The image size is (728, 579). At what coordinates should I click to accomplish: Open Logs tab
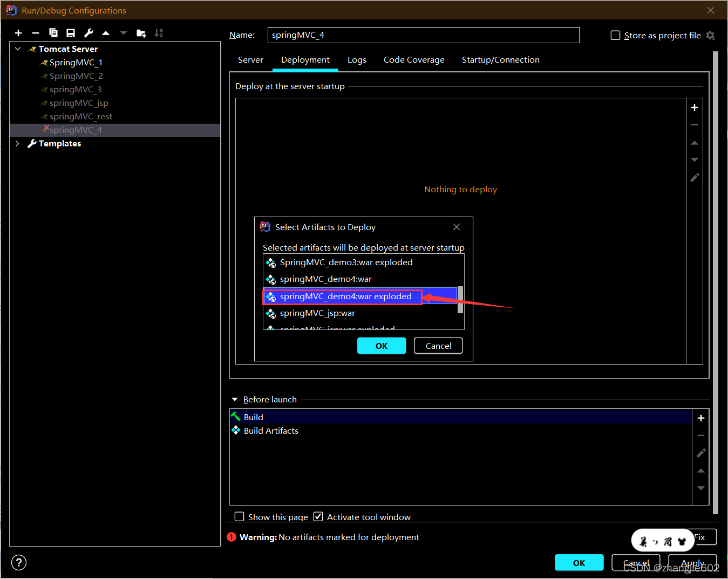tap(357, 60)
